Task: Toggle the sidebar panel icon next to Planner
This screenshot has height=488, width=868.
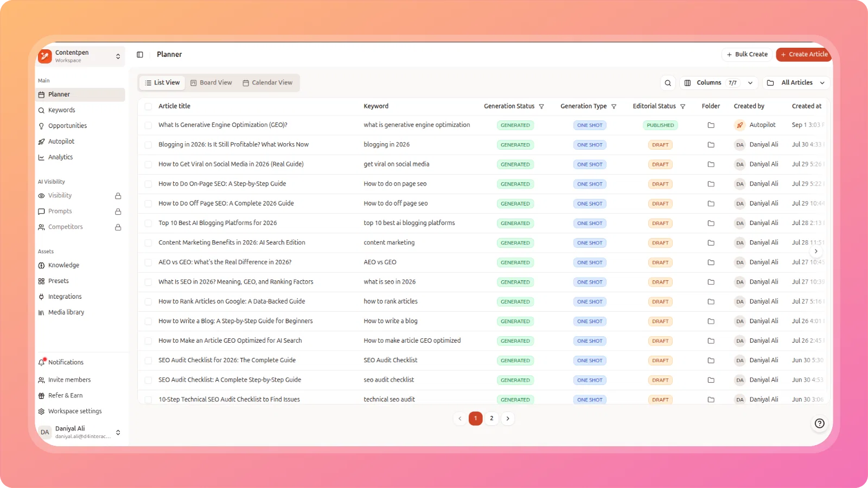Action: [140, 55]
